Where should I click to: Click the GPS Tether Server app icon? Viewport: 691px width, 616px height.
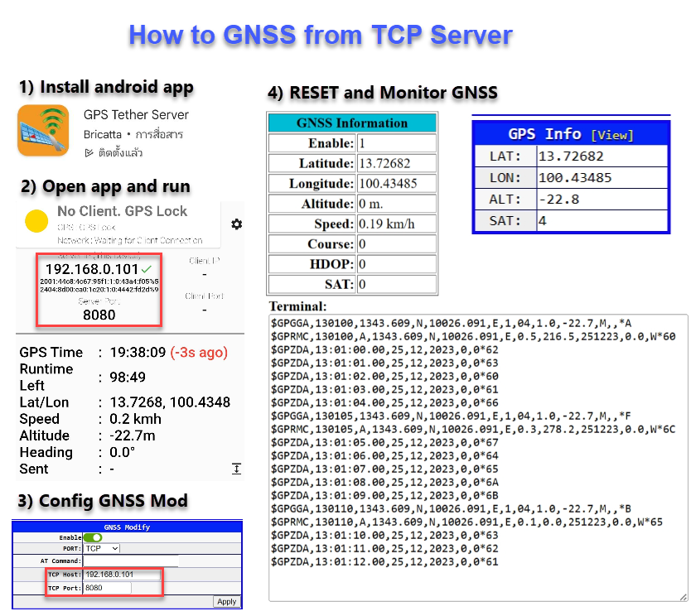tap(44, 131)
